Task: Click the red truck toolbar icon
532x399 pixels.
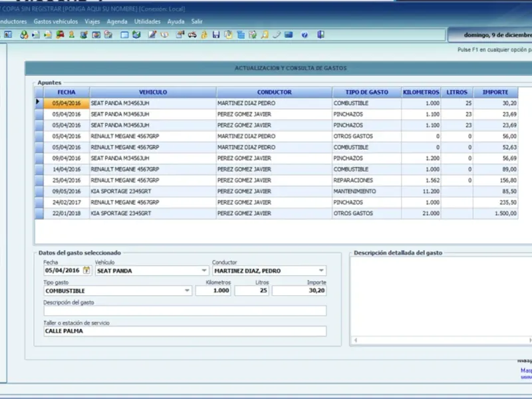Action: [x=60, y=35]
